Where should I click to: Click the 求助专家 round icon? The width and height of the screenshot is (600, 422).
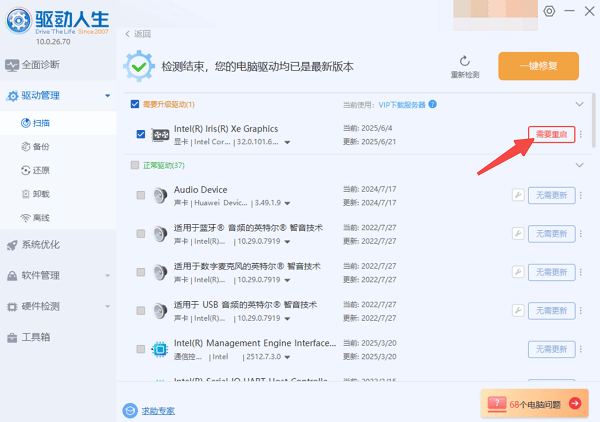[130, 411]
